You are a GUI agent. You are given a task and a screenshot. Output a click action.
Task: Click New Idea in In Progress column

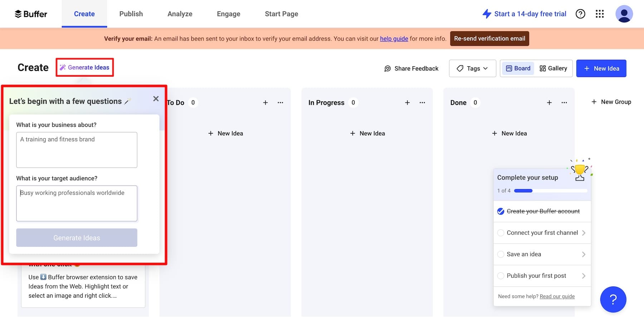pyautogui.click(x=367, y=134)
